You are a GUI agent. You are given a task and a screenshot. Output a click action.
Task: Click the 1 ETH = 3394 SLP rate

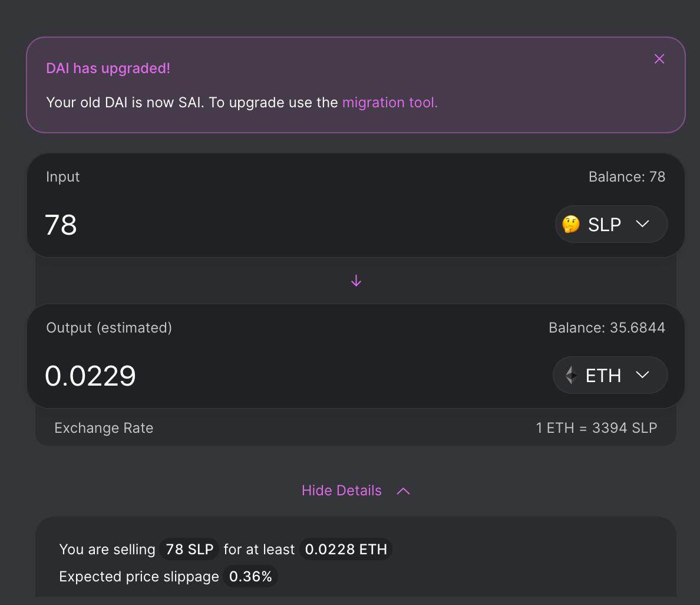point(596,428)
